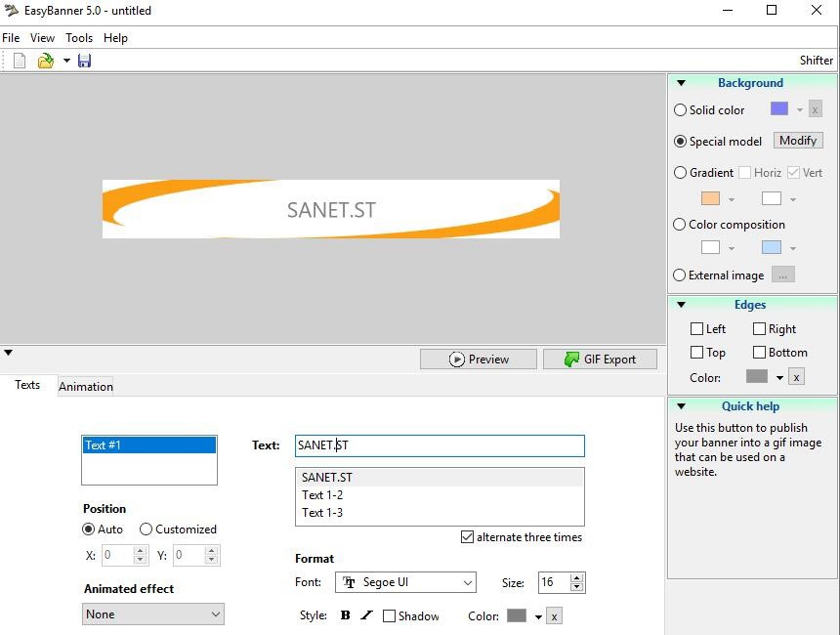Screen dimensions: 840x635
Task: Click the SANET.ST banner preview image
Action: [331, 209]
